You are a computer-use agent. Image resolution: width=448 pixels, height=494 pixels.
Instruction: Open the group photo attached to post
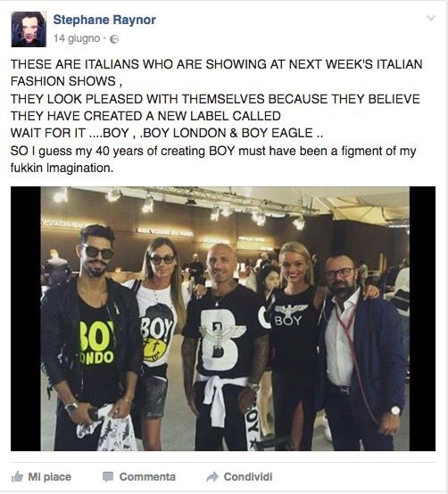(x=223, y=318)
